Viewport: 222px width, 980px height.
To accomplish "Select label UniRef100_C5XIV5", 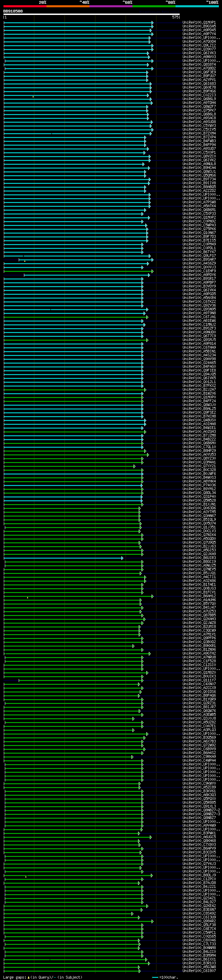I will point(199,129).
